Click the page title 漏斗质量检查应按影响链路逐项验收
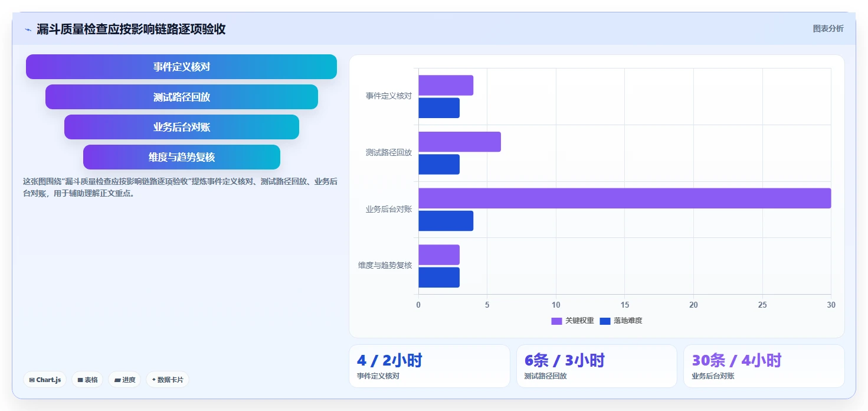This screenshot has width=868, height=411. point(131,29)
